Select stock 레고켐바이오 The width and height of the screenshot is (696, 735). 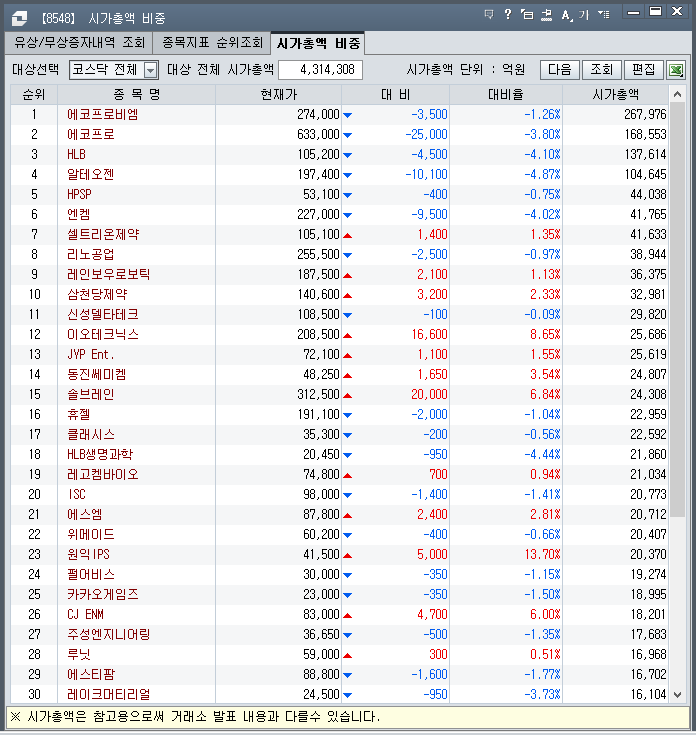(103, 474)
